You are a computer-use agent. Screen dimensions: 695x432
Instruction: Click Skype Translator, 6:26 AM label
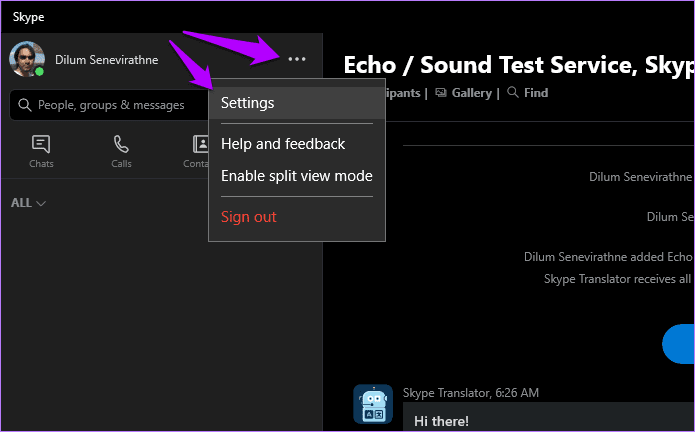click(x=471, y=393)
